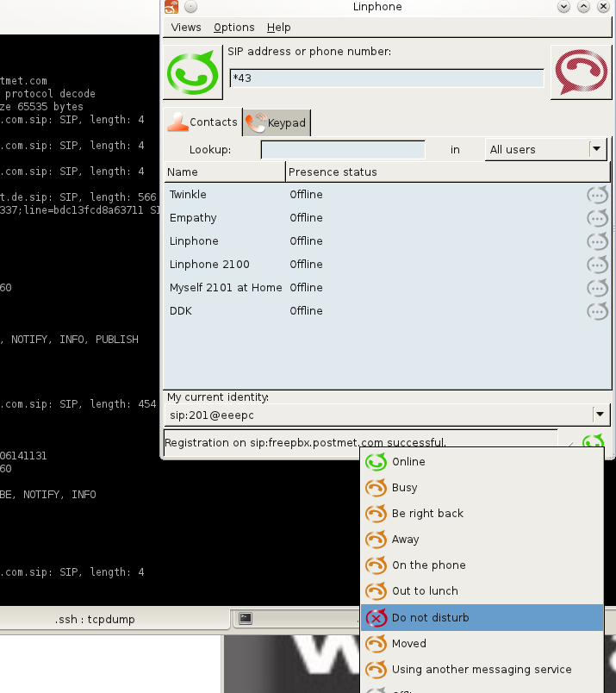Expand the All users filter dropdown
This screenshot has height=693, width=616.
(x=596, y=149)
